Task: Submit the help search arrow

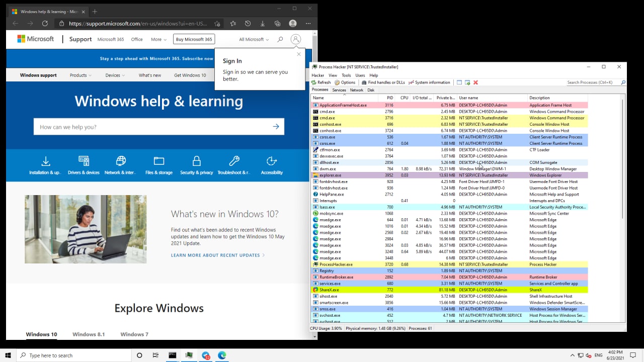Action: (276, 127)
